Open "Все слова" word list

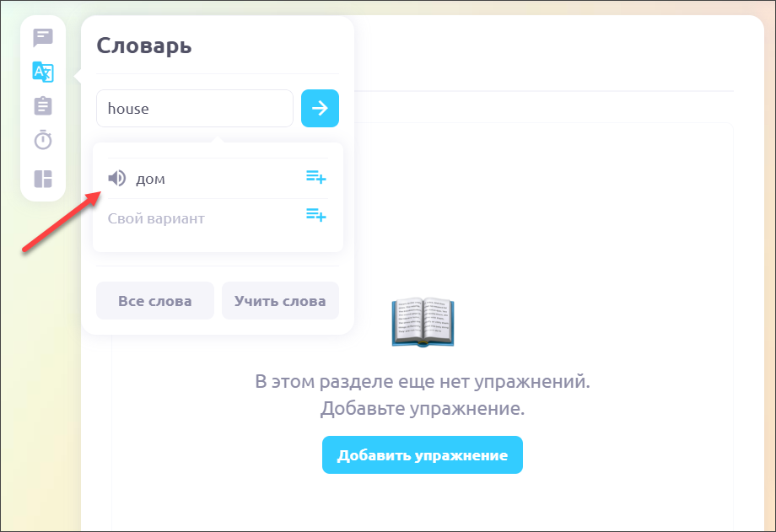154,301
